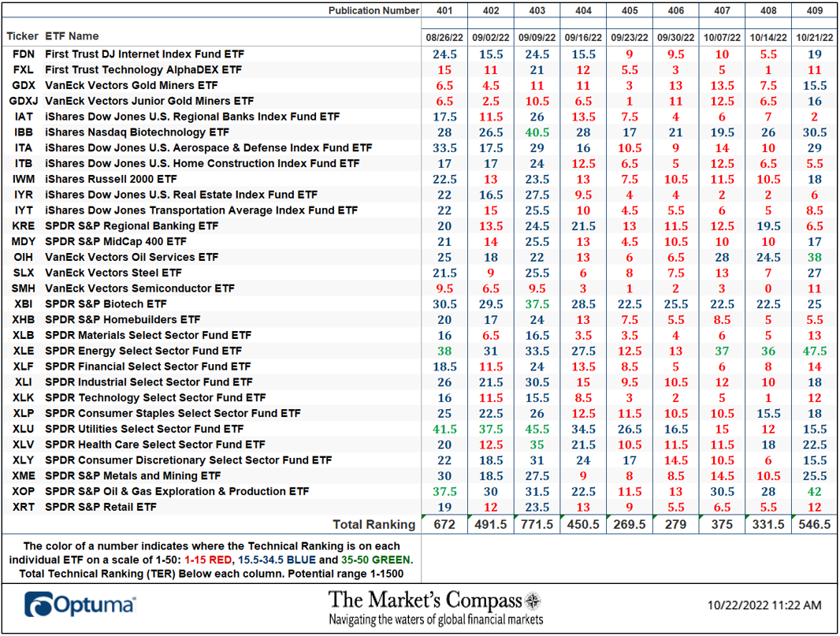
Task: Select SPDR Consumer Discretionary Select Sector Fund name
Action: pyautogui.click(x=188, y=459)
